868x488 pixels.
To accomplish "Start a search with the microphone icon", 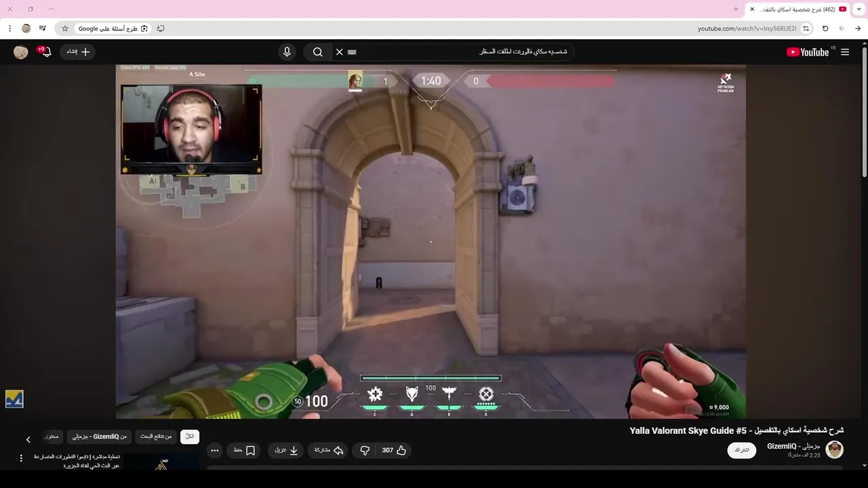I will [x=287, y=52].
